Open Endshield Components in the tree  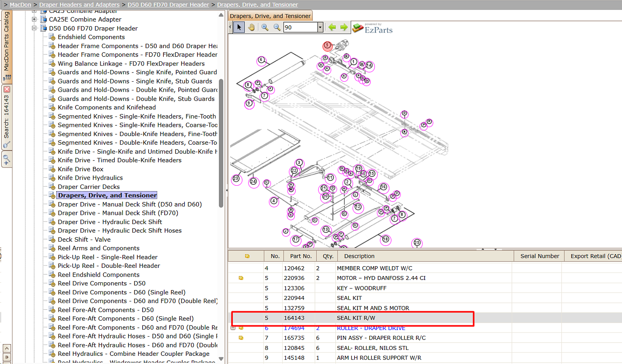pyautogui.click(x=91, y=37)
